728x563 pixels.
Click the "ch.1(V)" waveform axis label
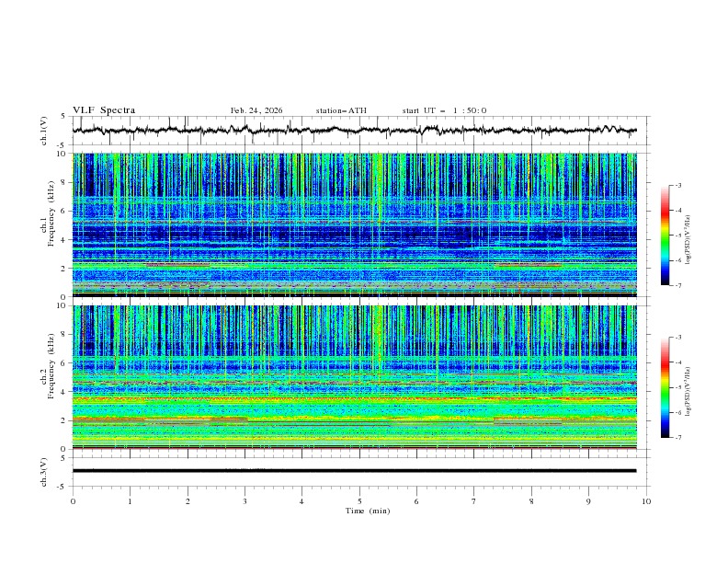[x=44, y=131]
